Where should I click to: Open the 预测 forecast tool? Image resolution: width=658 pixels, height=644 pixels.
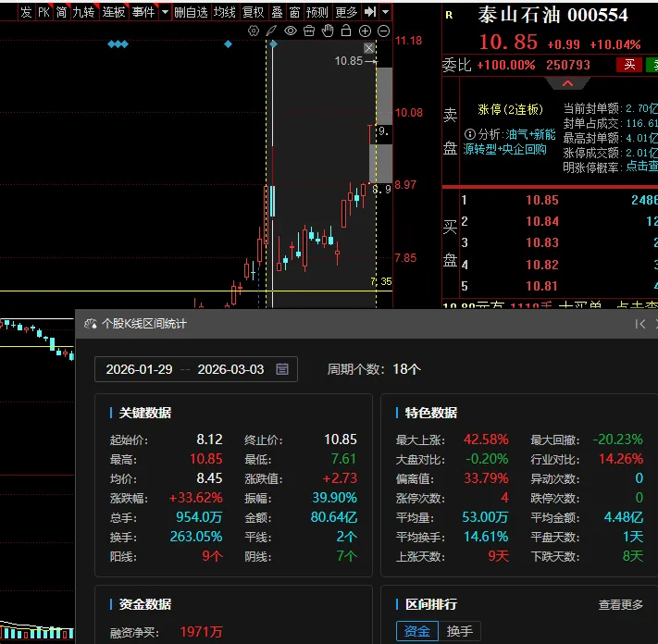pyautogui.click(x=317, y=12)
